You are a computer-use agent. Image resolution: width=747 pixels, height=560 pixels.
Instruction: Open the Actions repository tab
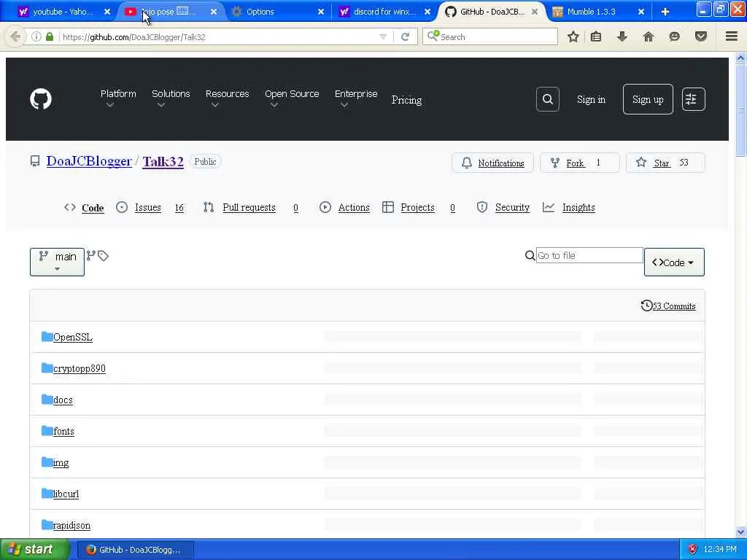point(354,208)
